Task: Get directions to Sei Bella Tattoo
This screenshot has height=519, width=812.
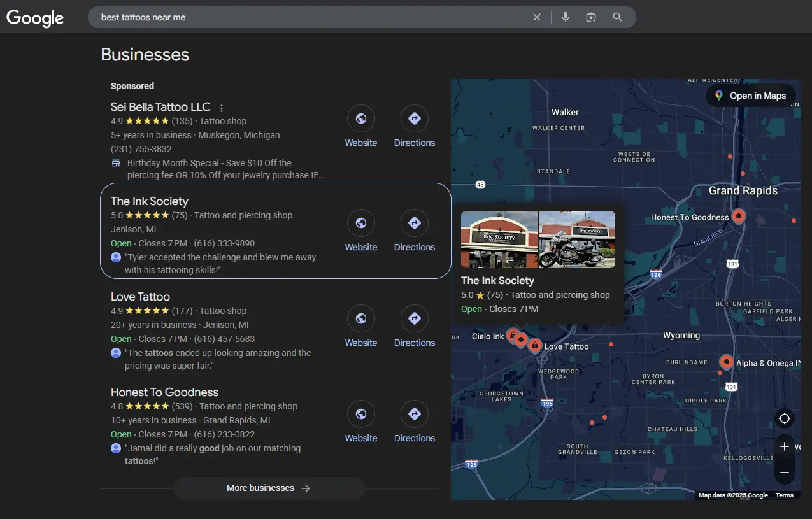Action: click(414, 119)
